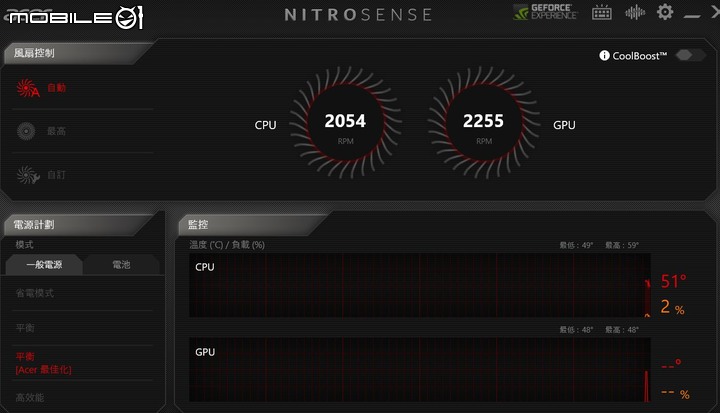Minimize the NitroSense window
The width and height of the screenshot is (720, 413).
tap(692, 16)
